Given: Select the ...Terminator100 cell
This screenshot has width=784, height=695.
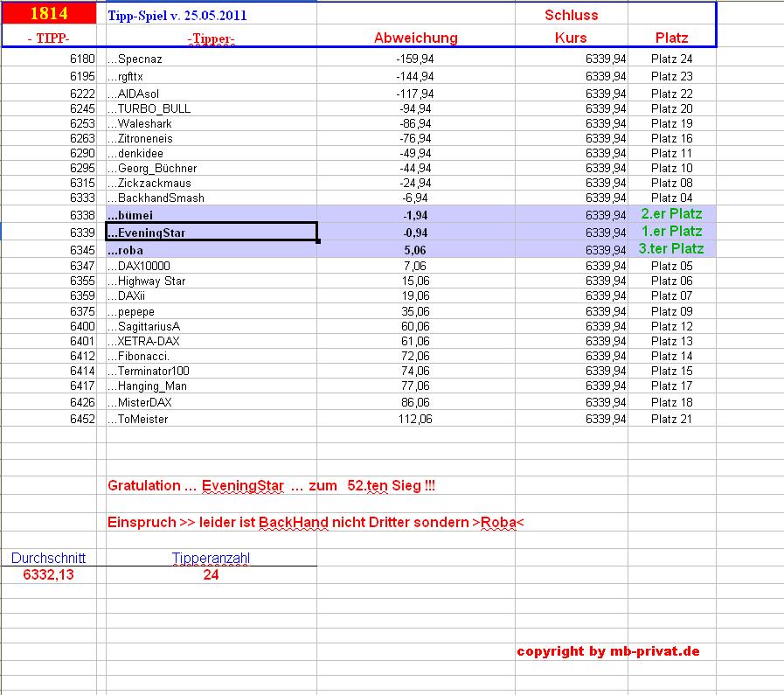Looking at the screenshot, I should (211, 371).
